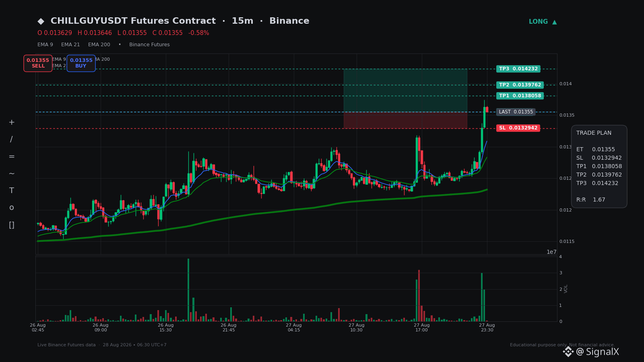Select the slash trend line tool
This screenshot has height=362, width=644.
coord(11,140)
